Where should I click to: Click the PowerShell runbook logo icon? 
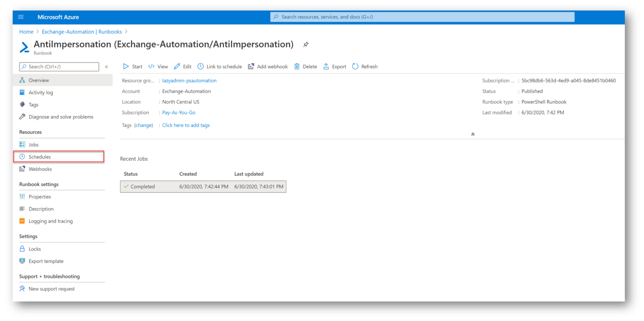pos(24,47)
